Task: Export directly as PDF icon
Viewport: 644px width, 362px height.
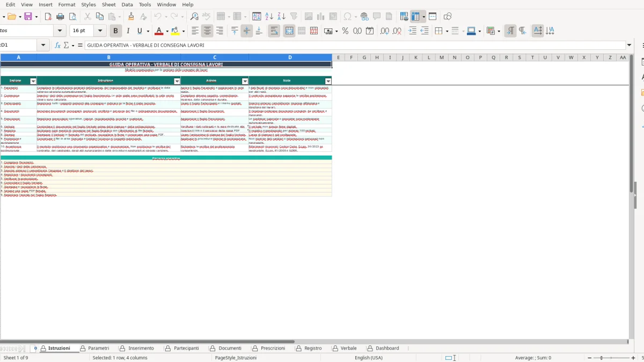Action: (49, 17)
